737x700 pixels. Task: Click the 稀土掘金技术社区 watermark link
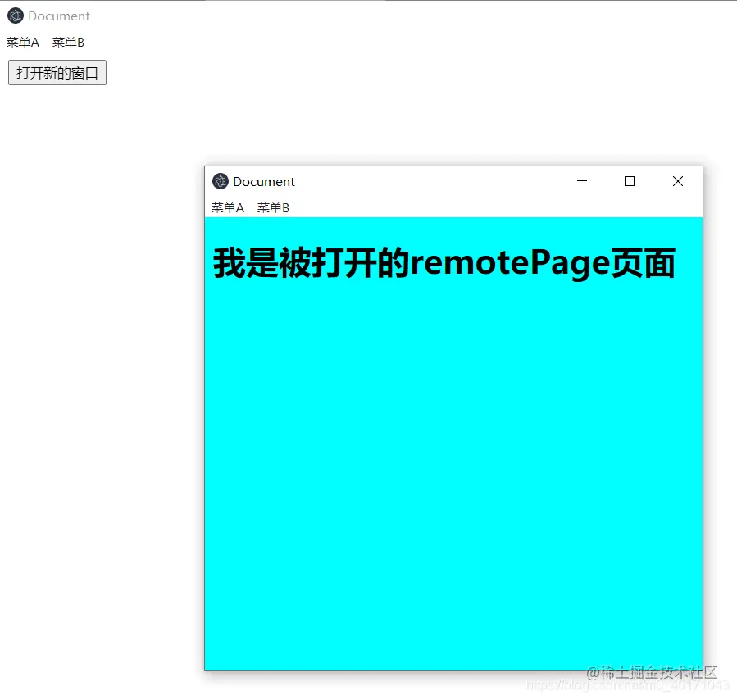(652, 674)
